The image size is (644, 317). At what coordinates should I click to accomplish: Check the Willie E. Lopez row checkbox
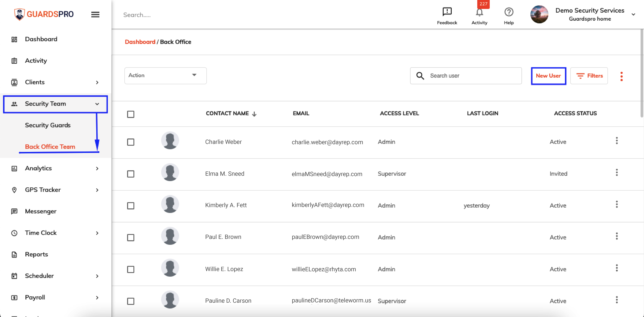click(x=131, y=269)
